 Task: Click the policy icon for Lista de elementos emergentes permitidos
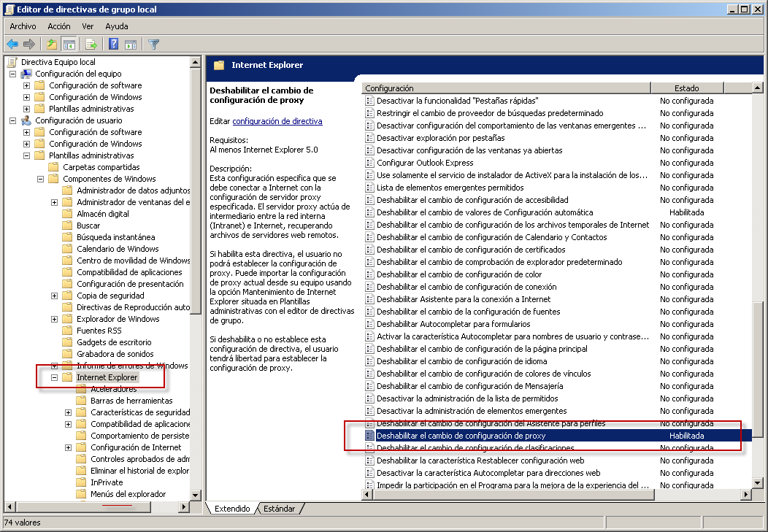370,188
